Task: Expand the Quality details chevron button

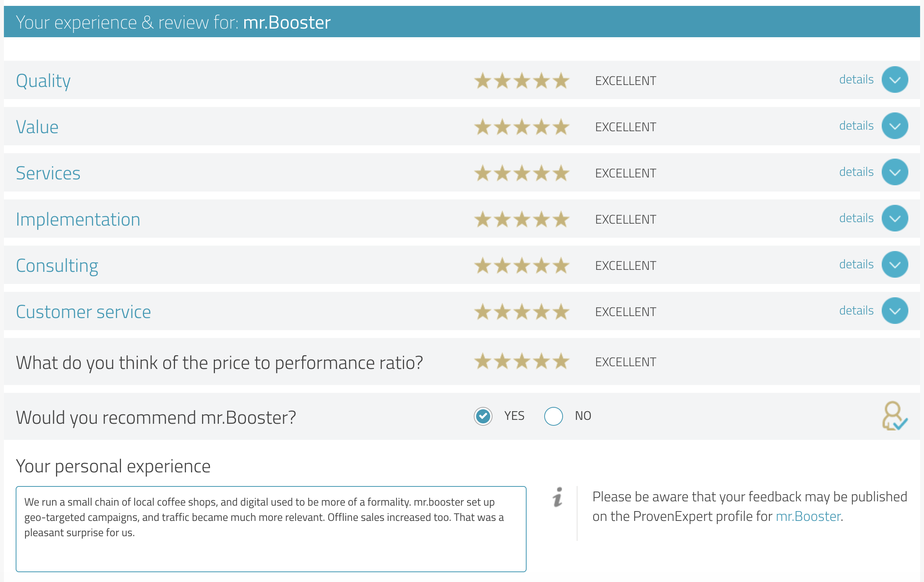Action: click(x=895, y=80)
